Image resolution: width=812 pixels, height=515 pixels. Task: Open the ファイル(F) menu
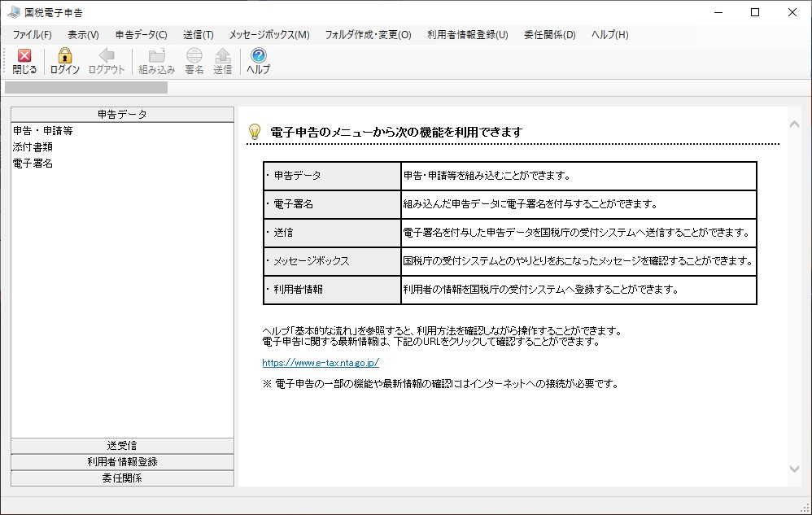click(x=32, y=35)
